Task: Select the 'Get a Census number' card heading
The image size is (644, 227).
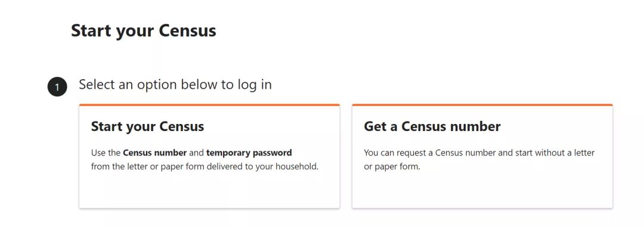Action: click(x=432, y=126)
